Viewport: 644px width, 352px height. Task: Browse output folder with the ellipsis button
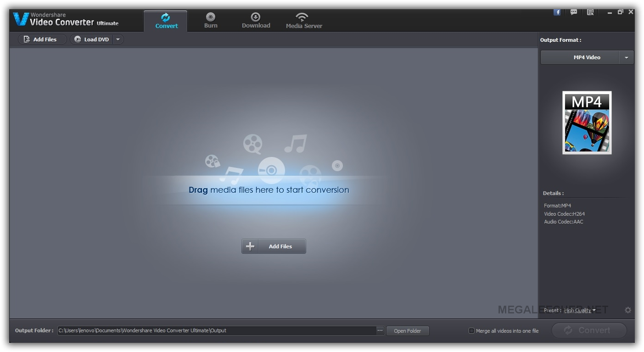(x=380, y=330)
